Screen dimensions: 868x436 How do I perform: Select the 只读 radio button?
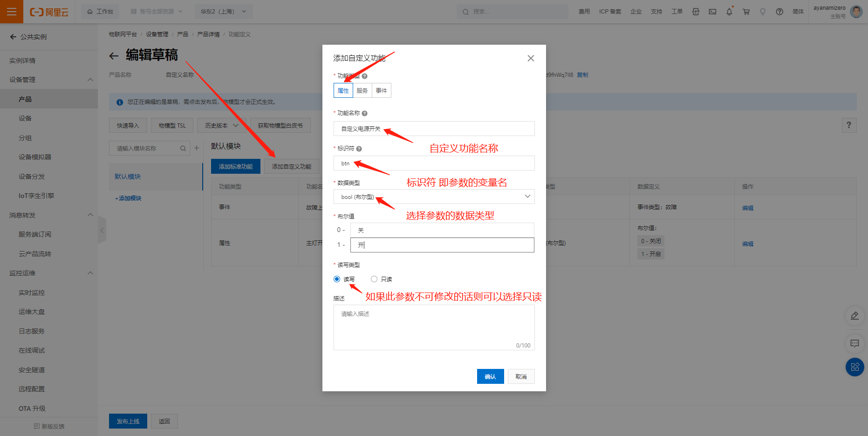pos(374,279)
